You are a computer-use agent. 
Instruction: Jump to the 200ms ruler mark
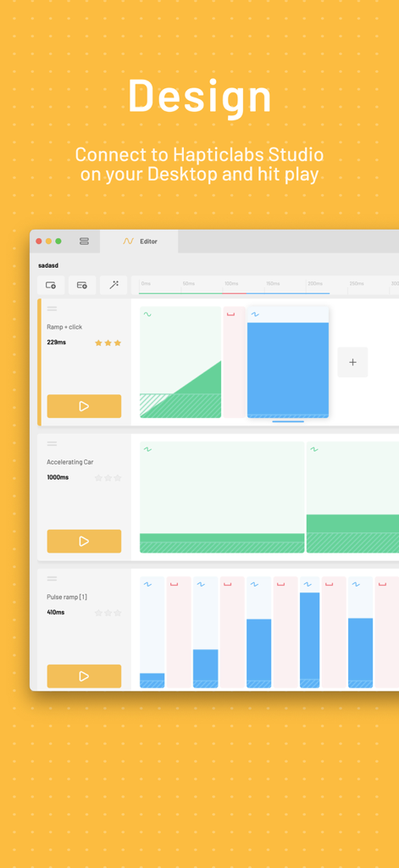click(315, 283)
